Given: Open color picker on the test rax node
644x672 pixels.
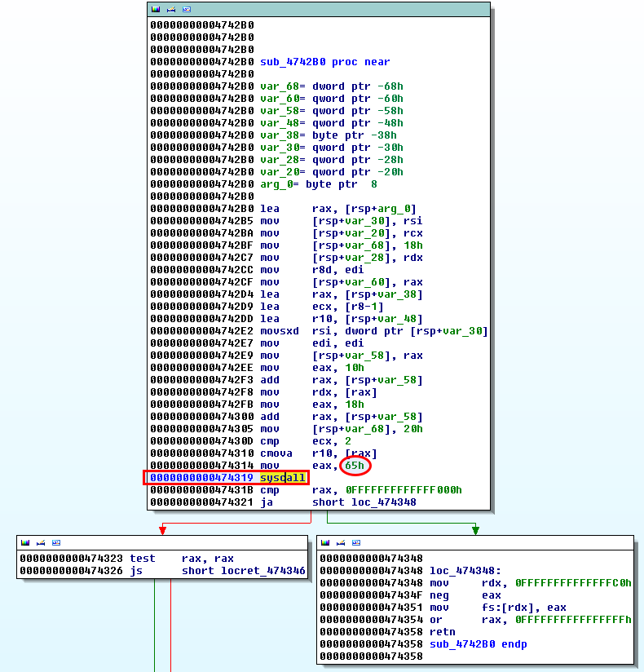Looking at the screenshot, I should (x=25, y=542).
